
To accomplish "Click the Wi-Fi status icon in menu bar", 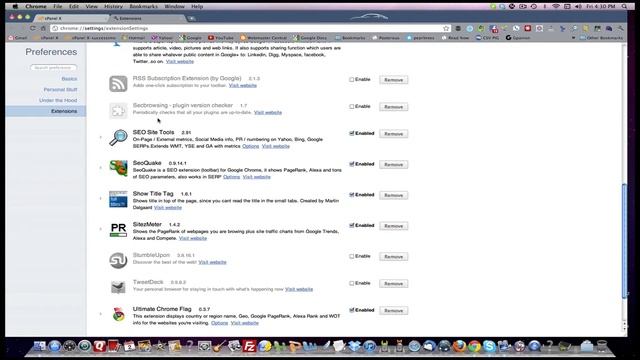I will pyautogui.click(x=556, y=7).
